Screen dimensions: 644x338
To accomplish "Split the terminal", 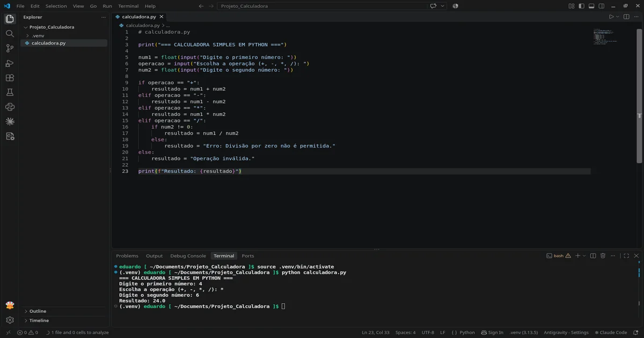I will 592,256.
